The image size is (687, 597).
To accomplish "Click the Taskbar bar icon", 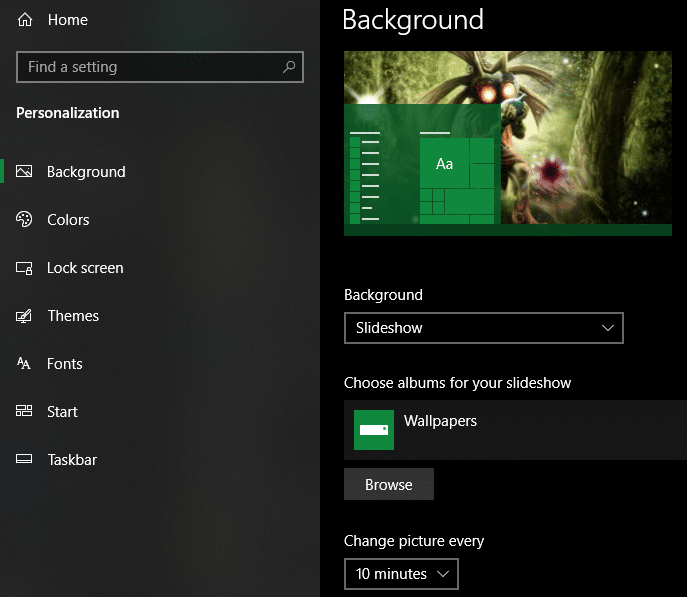I will tap(24, 459).
